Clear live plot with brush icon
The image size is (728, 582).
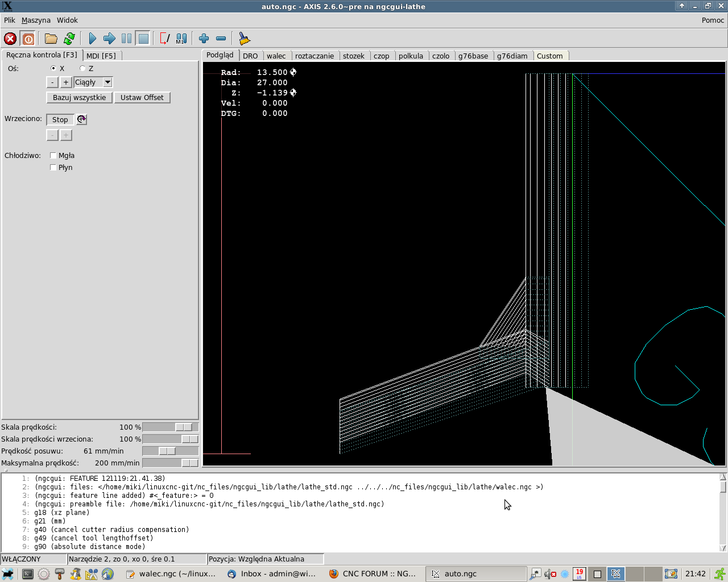pos(244,39)
